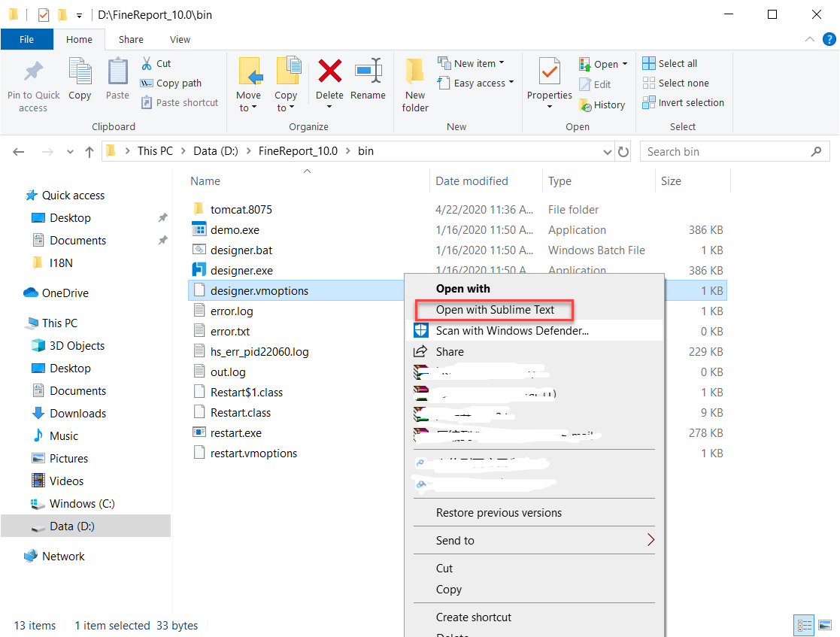Collapse the ribbon with the chevron
Image resolution: width=840 pixels, height=637 pixels.
pyautogui.click(x=809, y=39)
